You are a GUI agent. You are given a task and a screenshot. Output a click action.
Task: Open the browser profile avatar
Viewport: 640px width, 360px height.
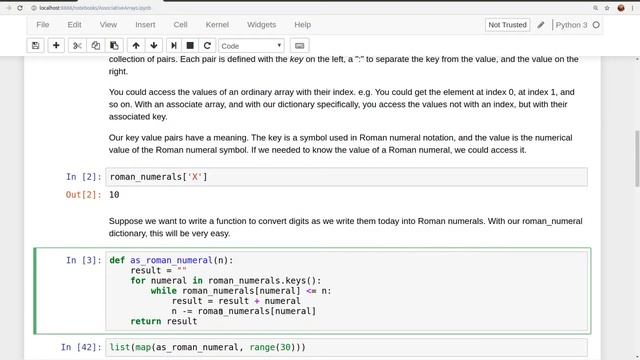point(621,8)
